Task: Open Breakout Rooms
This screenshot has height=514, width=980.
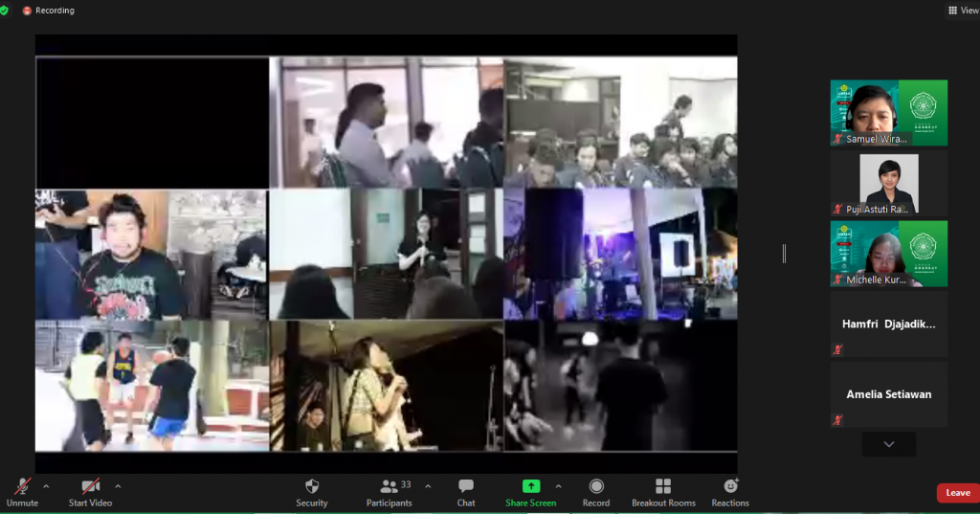Action: [663, 487]
